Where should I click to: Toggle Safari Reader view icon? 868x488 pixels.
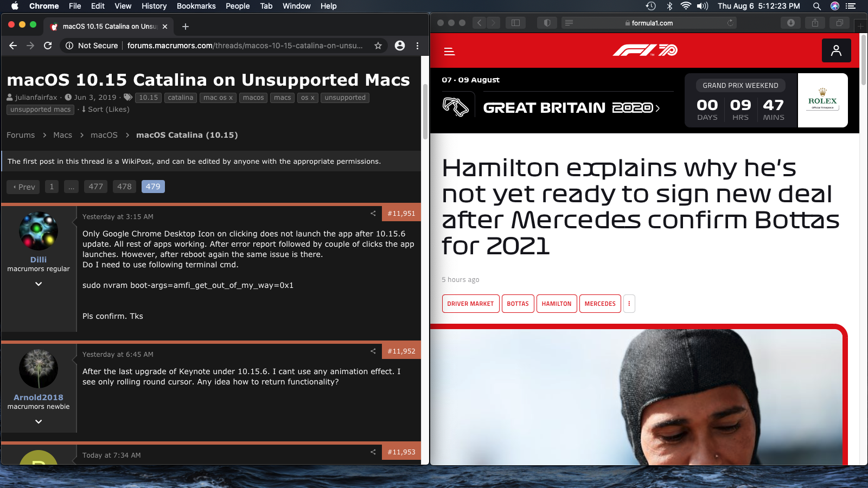(x=569, y=23)
